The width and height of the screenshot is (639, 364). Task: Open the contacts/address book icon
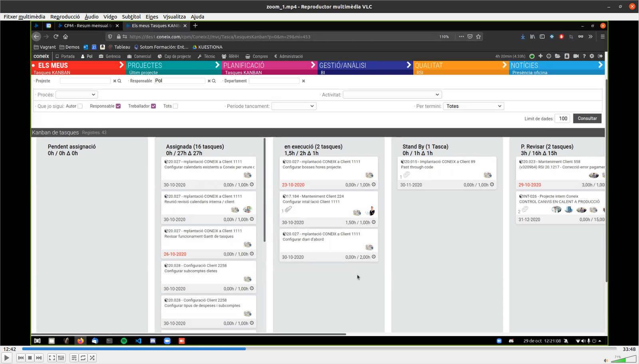[567, 56]
